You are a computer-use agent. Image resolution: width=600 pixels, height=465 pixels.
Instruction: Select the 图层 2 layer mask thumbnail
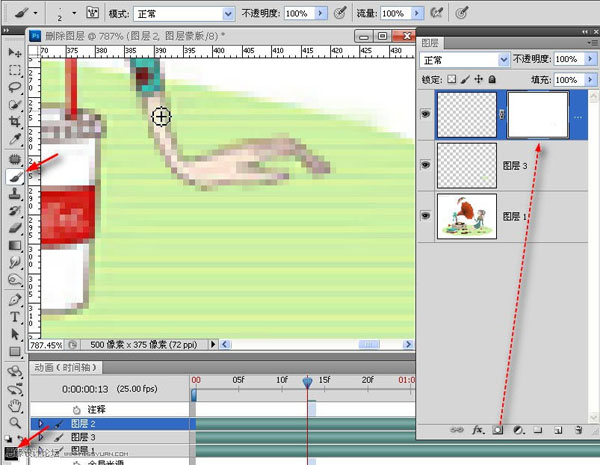(x=538, y=114)
